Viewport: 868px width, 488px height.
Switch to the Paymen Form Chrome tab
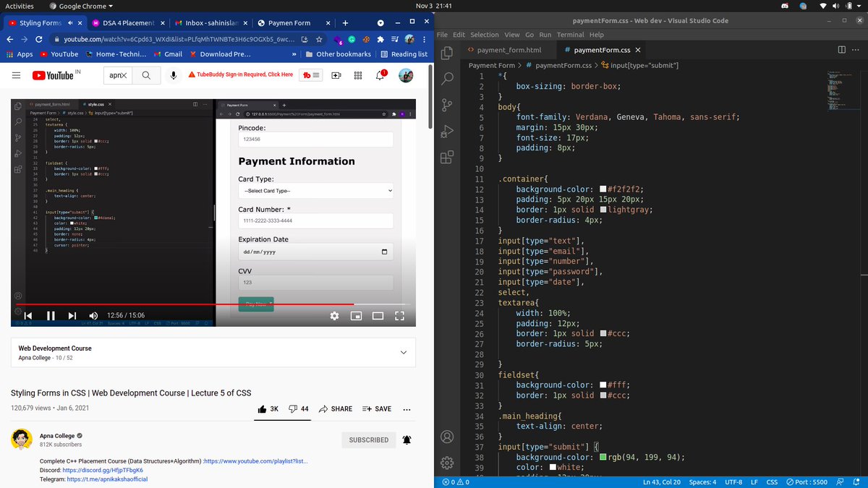(x=294, y=23)
